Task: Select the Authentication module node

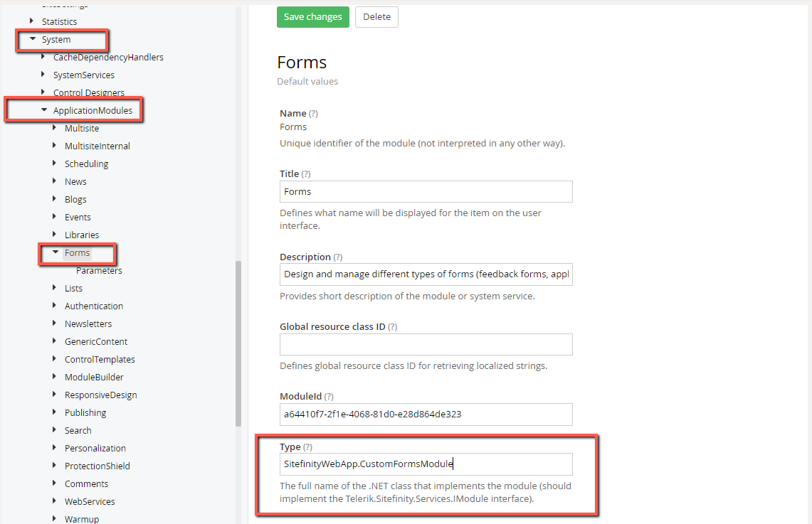Action: pos(93,306)
